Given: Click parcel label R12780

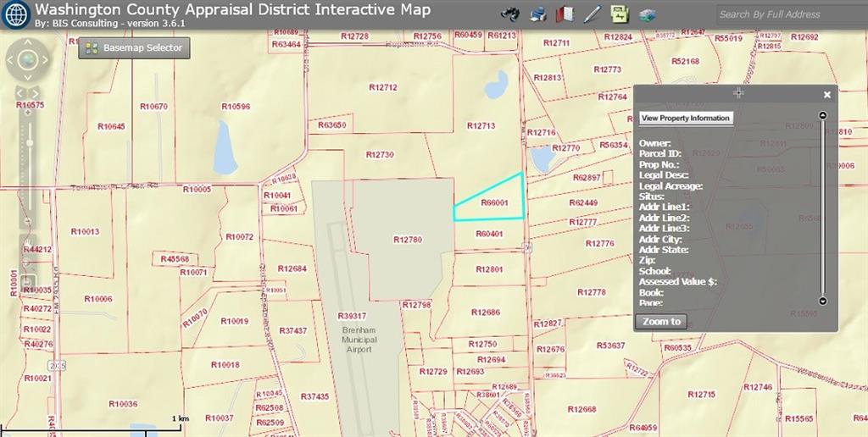Looking at the screenshot, I should coord(408,240).
